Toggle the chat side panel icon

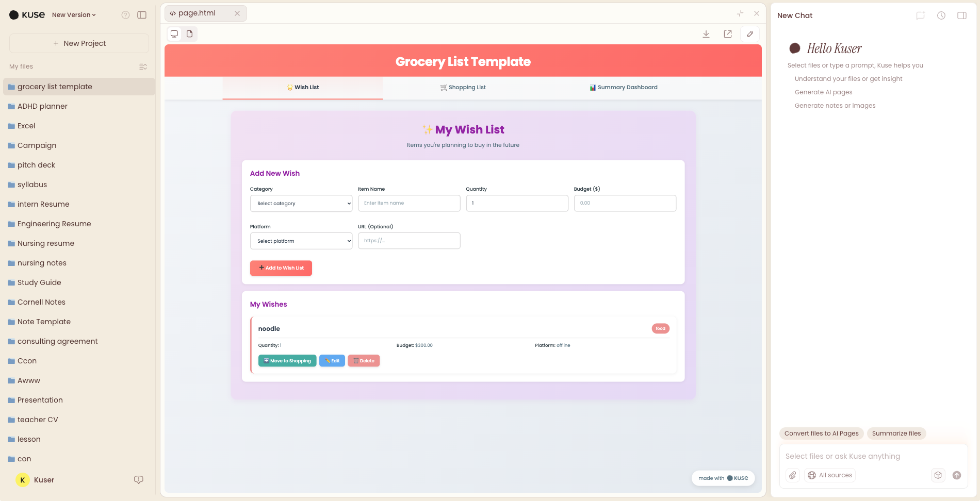(x=962, y=15)
